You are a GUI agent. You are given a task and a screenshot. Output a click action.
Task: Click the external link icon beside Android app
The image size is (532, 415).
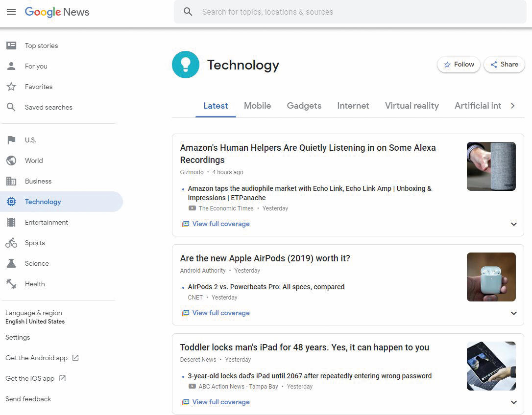75,358
